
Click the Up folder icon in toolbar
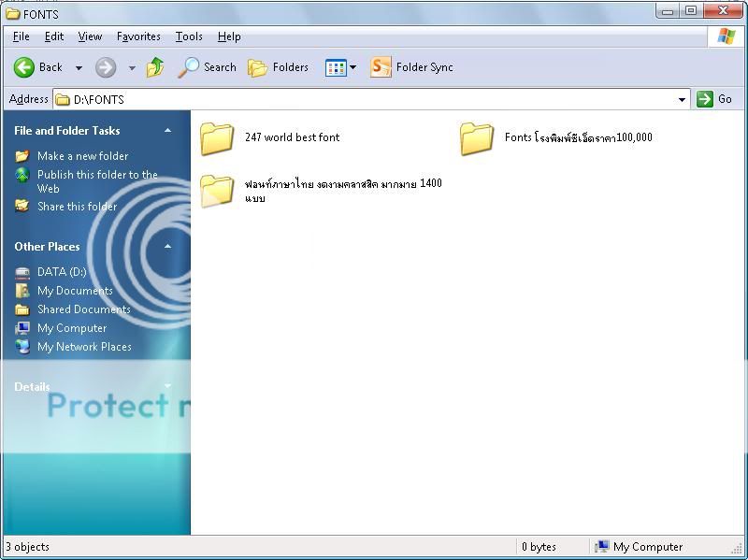click(155, 67)
